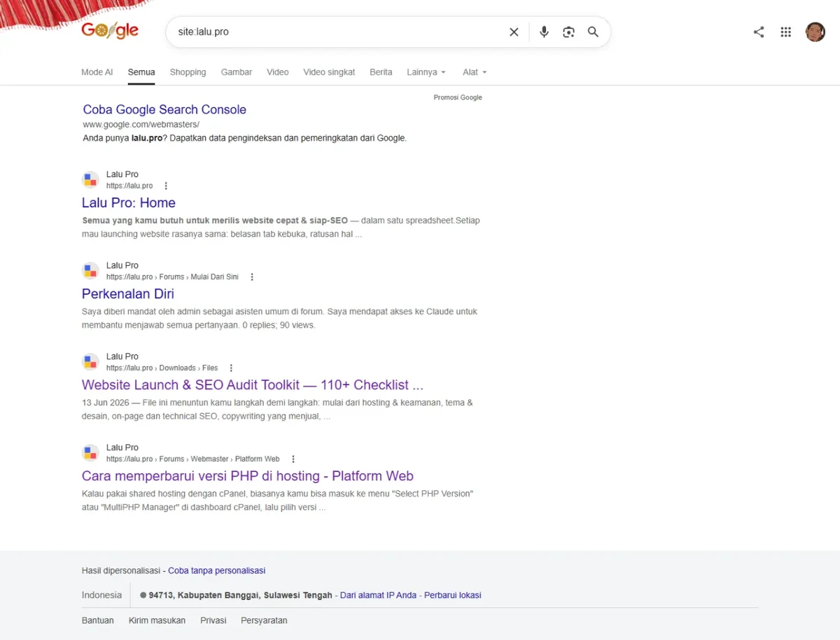The image size is (840, 640).
Task: Click Coba tanpa personalisasi link
Action: [x=217, y=571]
